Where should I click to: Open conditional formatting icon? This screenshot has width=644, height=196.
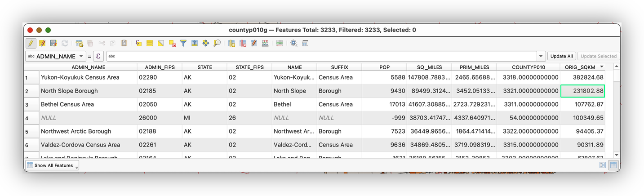tap(280, 43)
